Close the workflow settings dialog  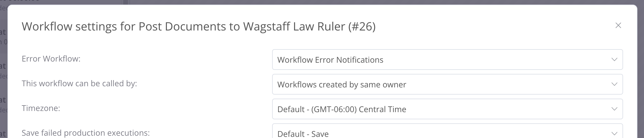coord(618,26)
